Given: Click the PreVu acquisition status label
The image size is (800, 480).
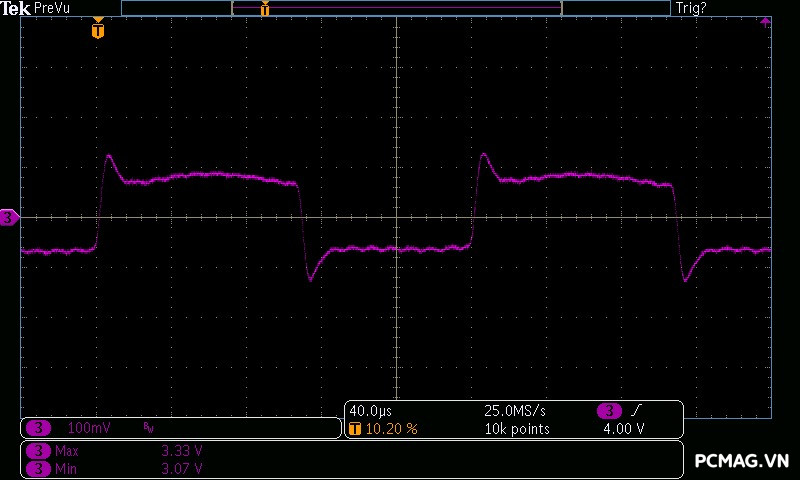Looking at the screenshot, I should pyautogui.click(x=52, y=8).
